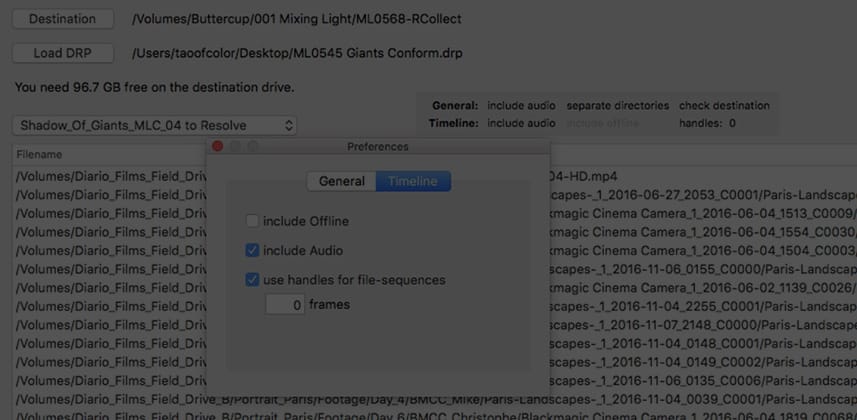Open the Shadow_Of_Giants_MLC_04 timeline dropdown
The image size is (857, 420).
(155, 126)
